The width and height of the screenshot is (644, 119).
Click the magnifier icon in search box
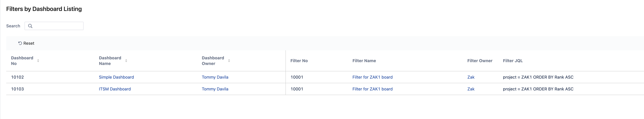click(30, 26)
